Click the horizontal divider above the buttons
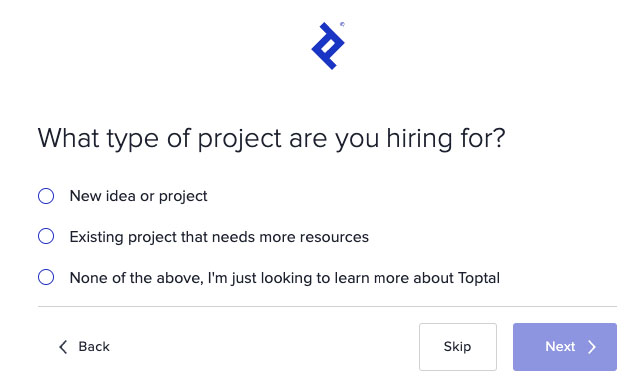Screen dimensions: 641x386 327,306
